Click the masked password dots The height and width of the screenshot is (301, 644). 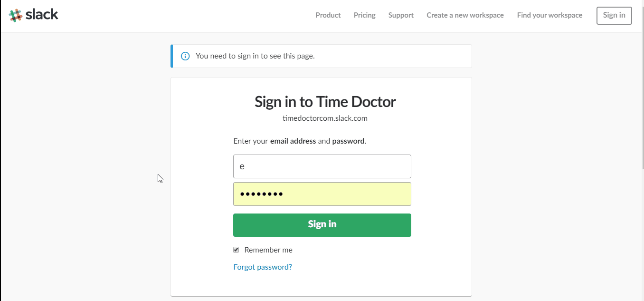(x=261, y=194)
